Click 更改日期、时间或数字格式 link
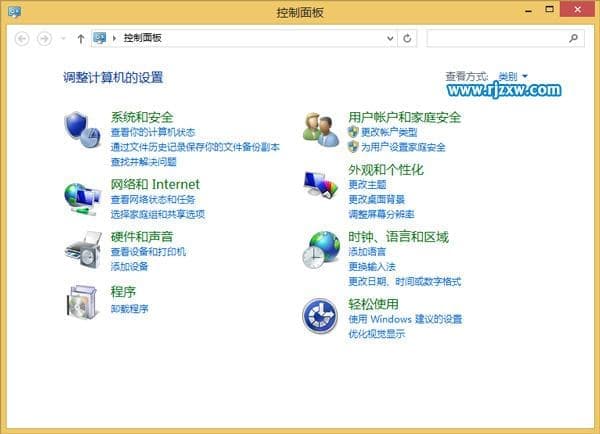The image size is (600, 434). tap(404, 282)
